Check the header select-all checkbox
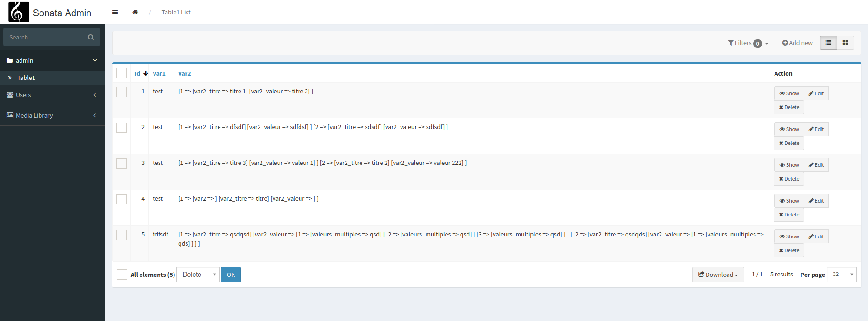 tap(121, 73)
